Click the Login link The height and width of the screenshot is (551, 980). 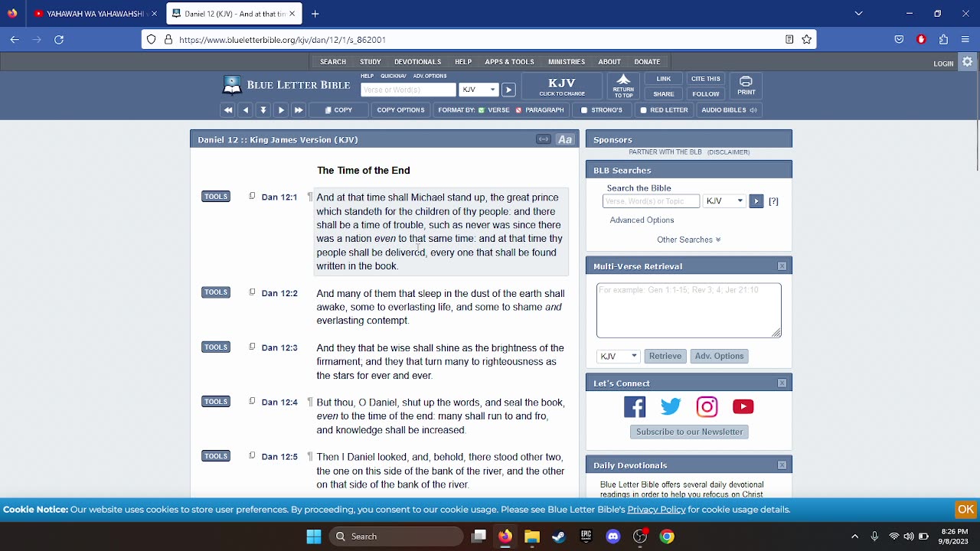pyautogui.click(x=943, y=64)
